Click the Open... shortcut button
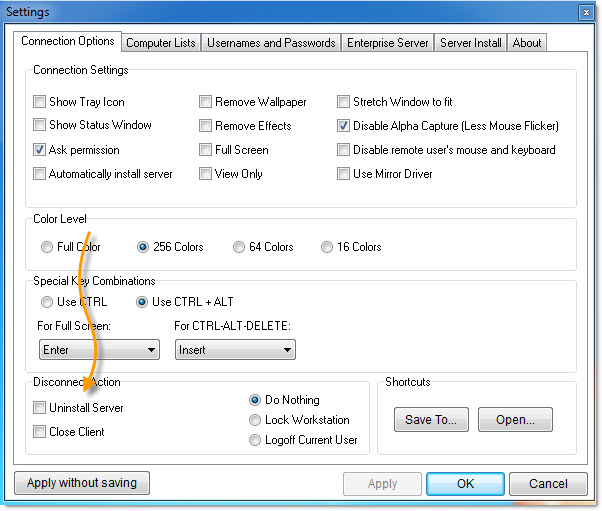This screenshot has height=511, width=602. click(x=515, y=420)
